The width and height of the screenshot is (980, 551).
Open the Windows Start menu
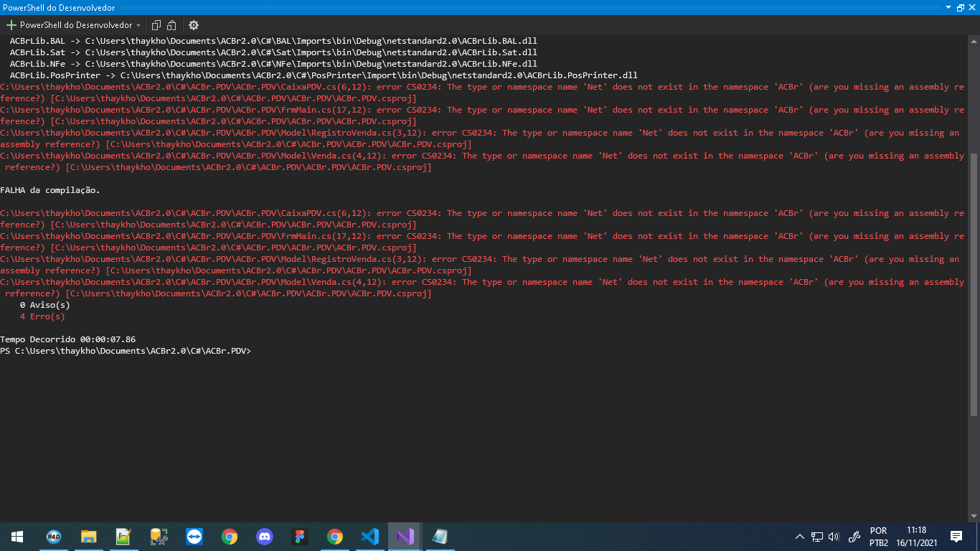pos(17,537)
